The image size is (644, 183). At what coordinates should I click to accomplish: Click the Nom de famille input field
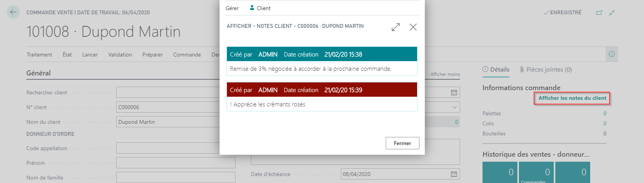(175, 178)
